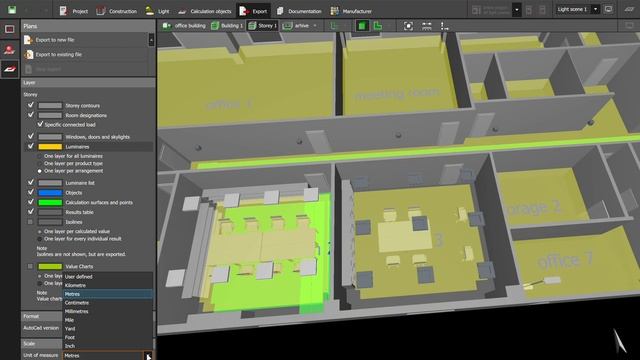640x360 pixels.
Task: Choose Millimetres from unit list
Action: (108, 311)
